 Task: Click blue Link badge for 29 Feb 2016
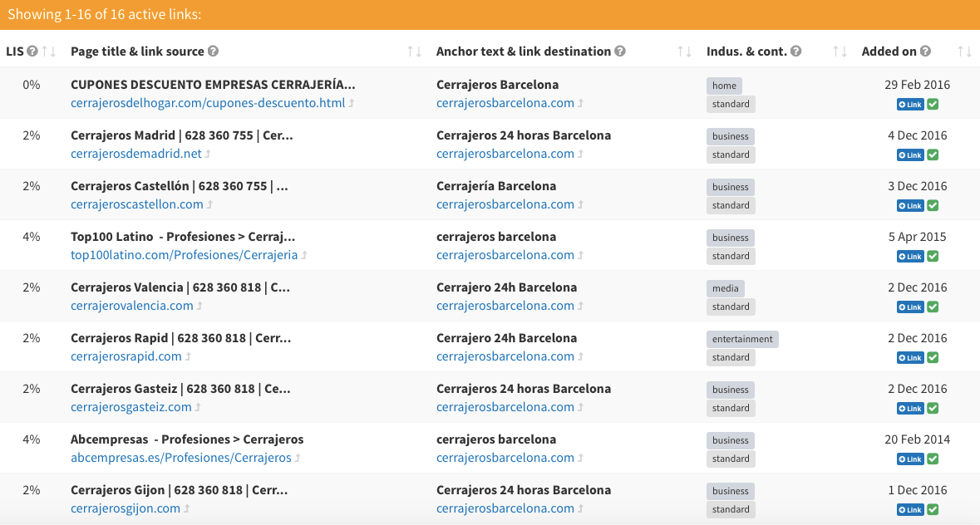click(x=910, y=104)
